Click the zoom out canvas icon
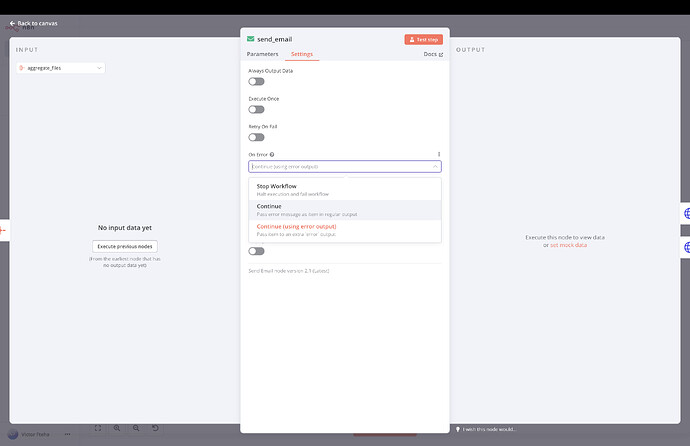This screenshot has height=446, width=690. [x=136, y=428]
